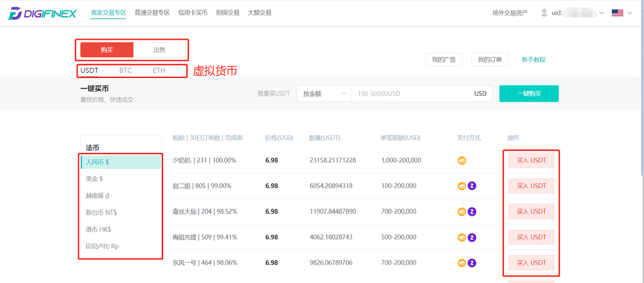Click 买入 USDT for merchant 少奶奶
This screenshot has width=644, height=283.
click(531, 160)
